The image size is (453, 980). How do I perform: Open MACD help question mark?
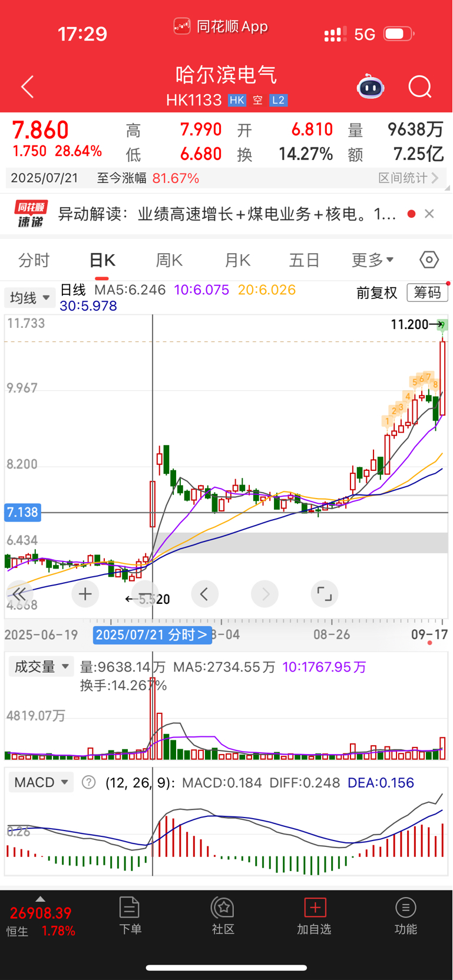click(x=88, y=782)
